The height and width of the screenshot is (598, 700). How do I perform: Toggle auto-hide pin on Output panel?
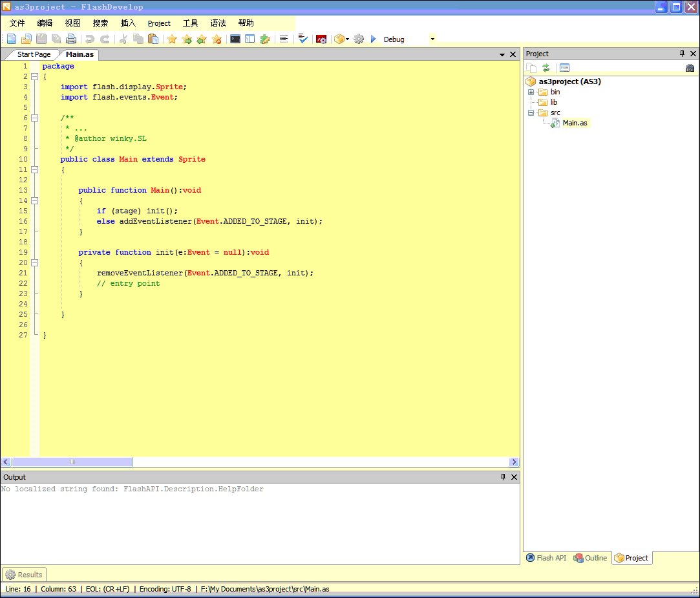pos(503,477)
